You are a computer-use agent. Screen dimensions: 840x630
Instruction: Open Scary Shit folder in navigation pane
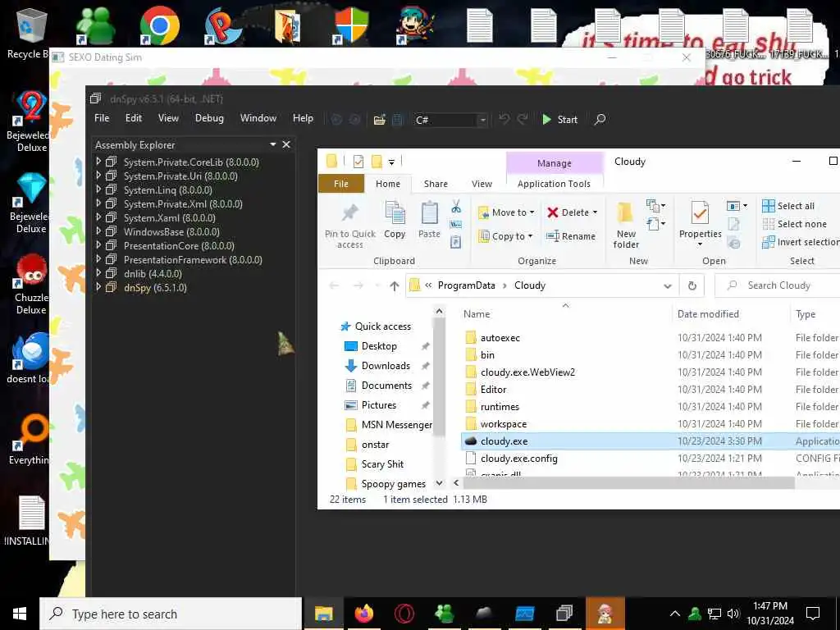(x=382, y=464)
